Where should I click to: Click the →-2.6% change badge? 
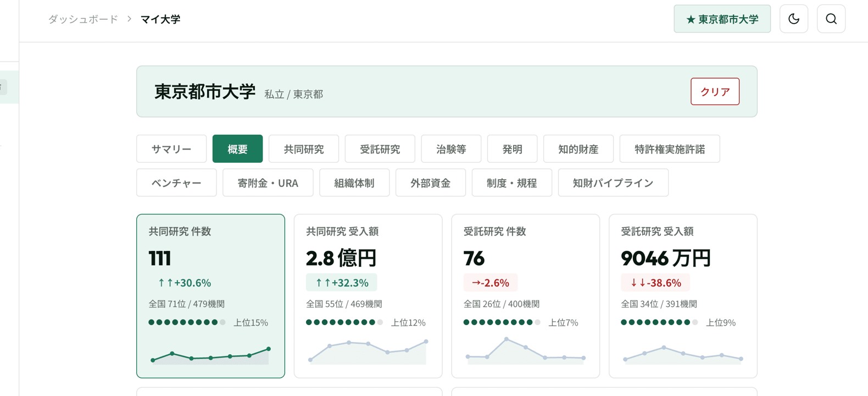click(491, 283)
